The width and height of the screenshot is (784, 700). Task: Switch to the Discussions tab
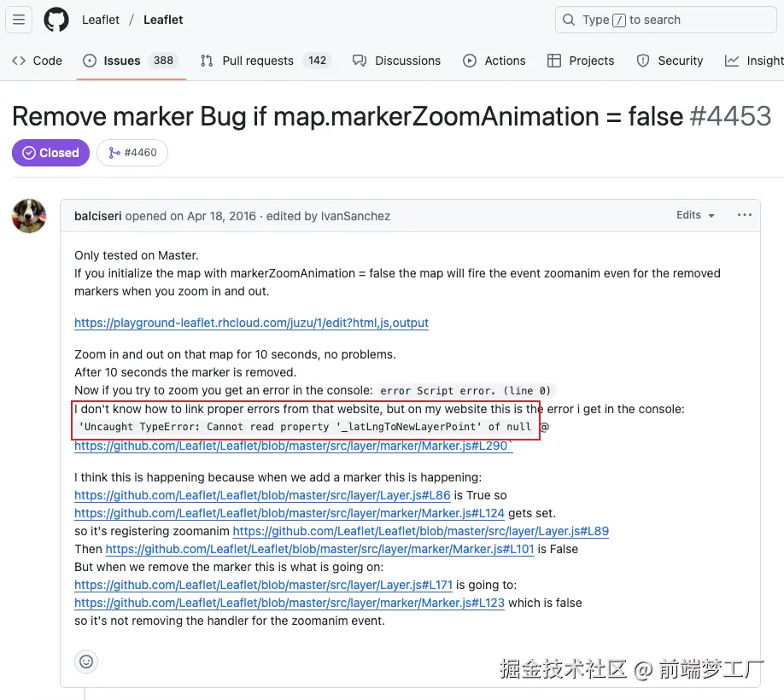(x=396, y=61)
